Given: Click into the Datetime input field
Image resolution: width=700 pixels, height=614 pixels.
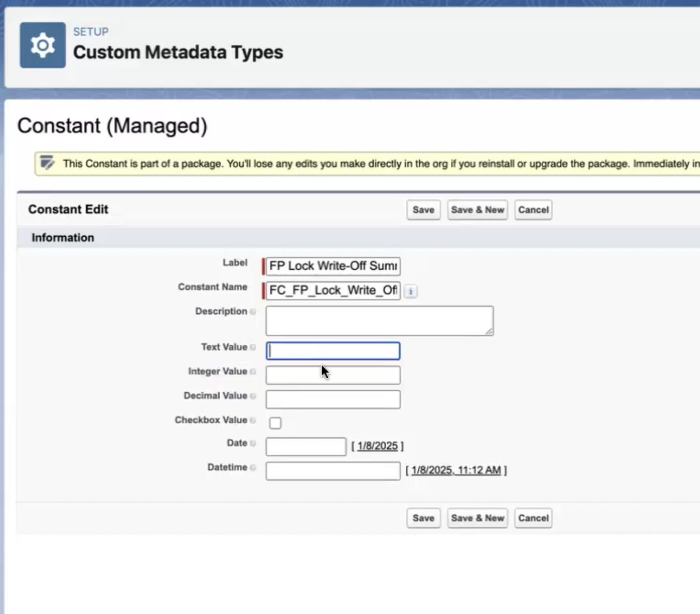Looking at the screenshot, I should click(x=333, y=471).
